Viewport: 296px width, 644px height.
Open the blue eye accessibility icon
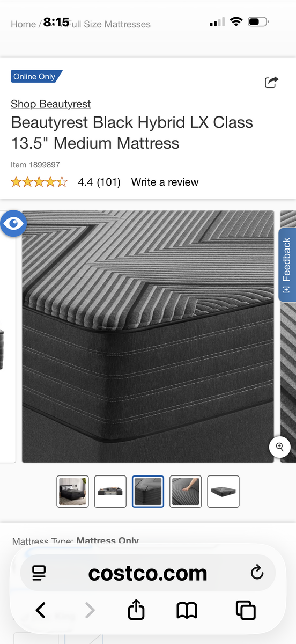pyautogui.click(x=13, y=223)
